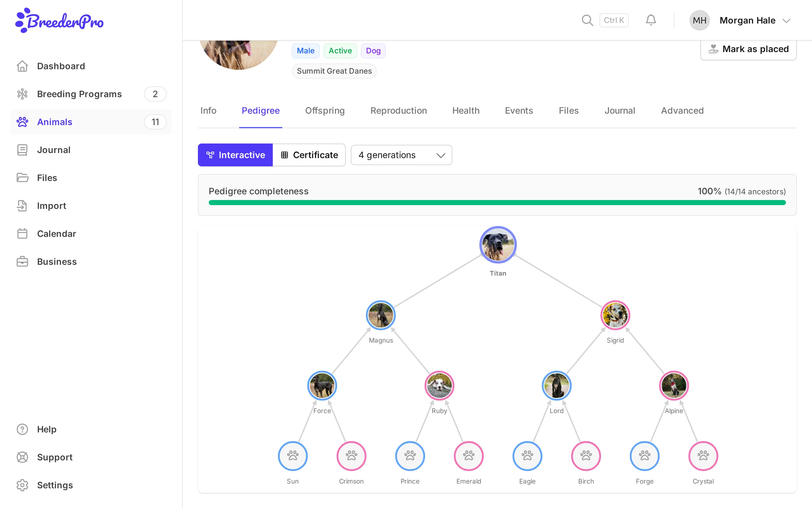Select the Crystal paw node
This screenshot has width=812, height=508.
pyautogui.click(x=703, y=456)
